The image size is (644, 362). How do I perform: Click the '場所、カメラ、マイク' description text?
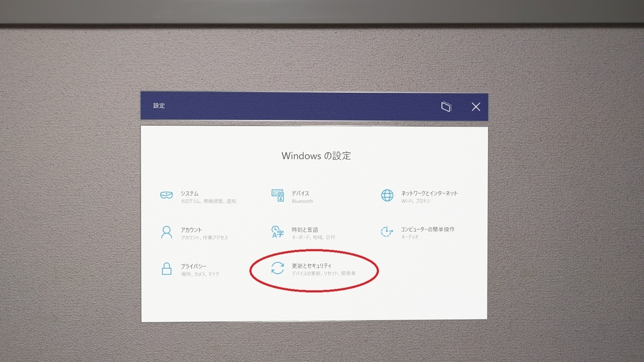[200, 274]
